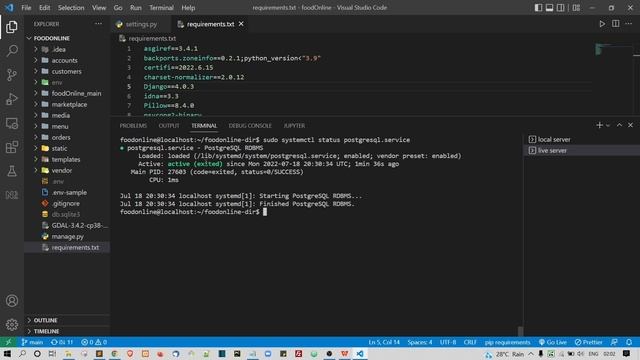Run the file with play button

click(602, 24)
